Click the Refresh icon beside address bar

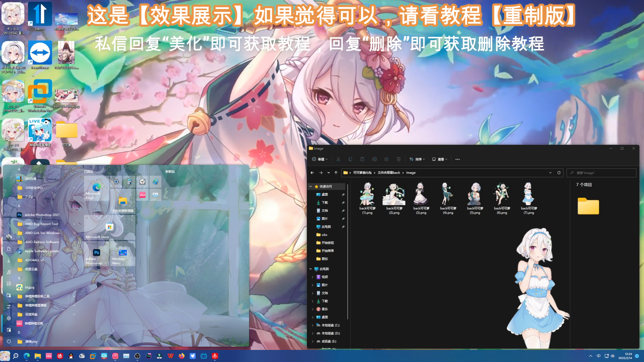pyautogui.click(x=559, y=173)
